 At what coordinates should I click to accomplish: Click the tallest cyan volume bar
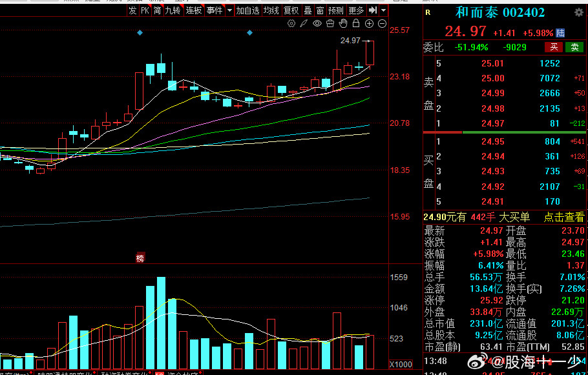162,323
